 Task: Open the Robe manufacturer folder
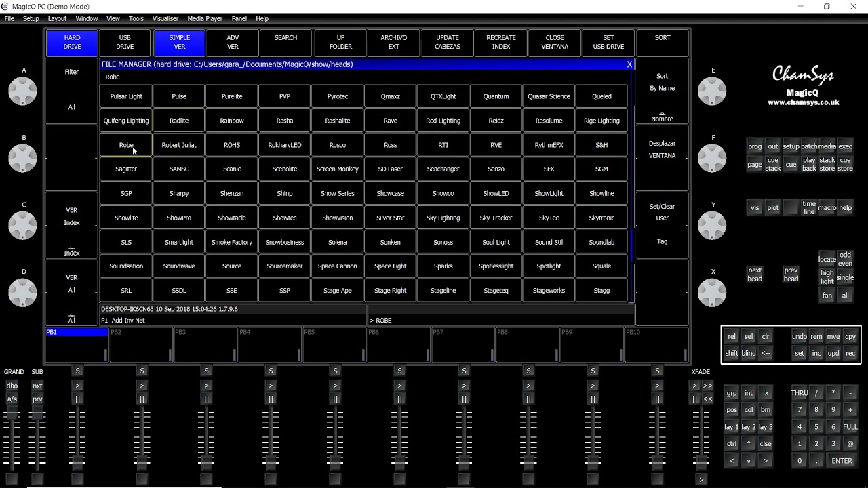point(126,145)
